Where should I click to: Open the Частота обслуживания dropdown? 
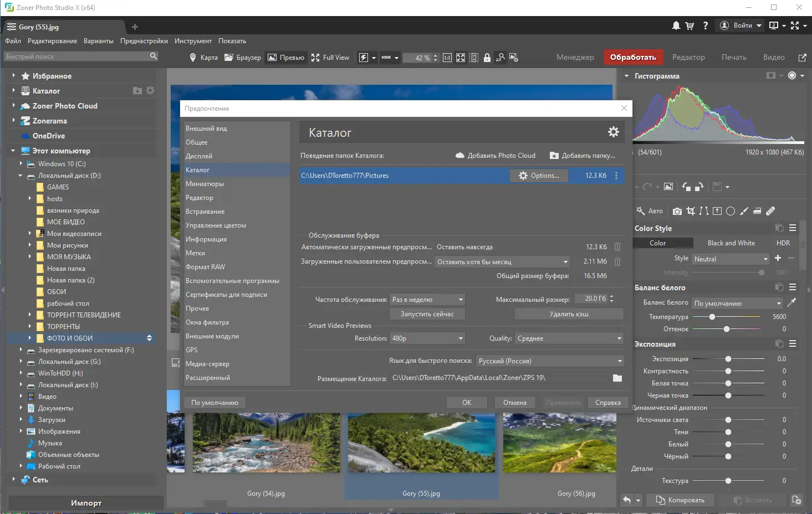click(427, 300)
